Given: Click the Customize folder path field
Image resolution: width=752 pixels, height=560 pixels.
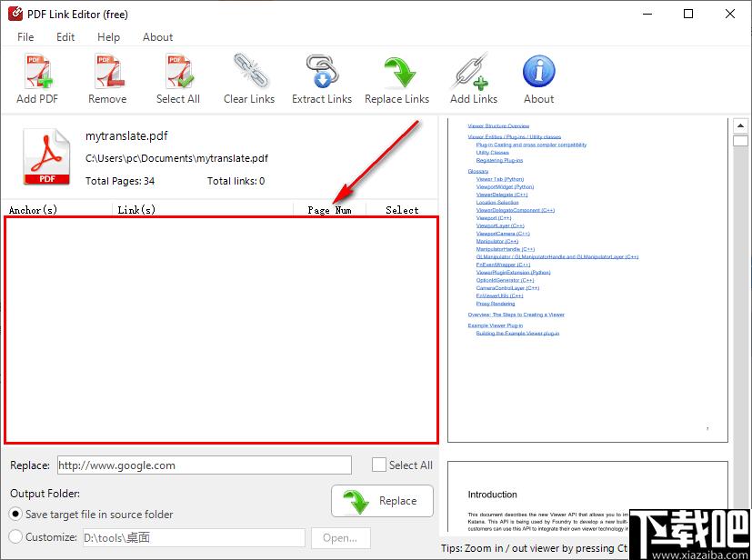Looking at the screenshot, I should [x=194, y=538].
